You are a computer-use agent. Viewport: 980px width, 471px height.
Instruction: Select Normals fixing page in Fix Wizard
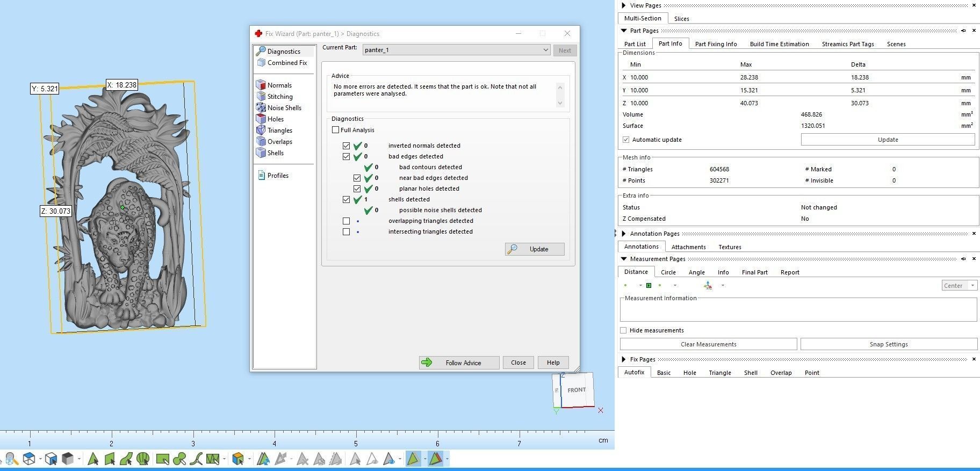click(273, 85)
